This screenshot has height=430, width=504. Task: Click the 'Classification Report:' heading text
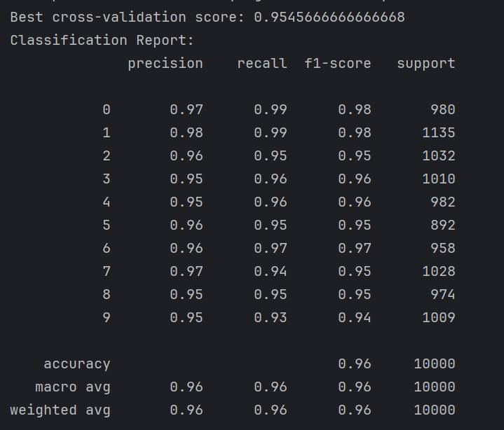tap(102, 40)
